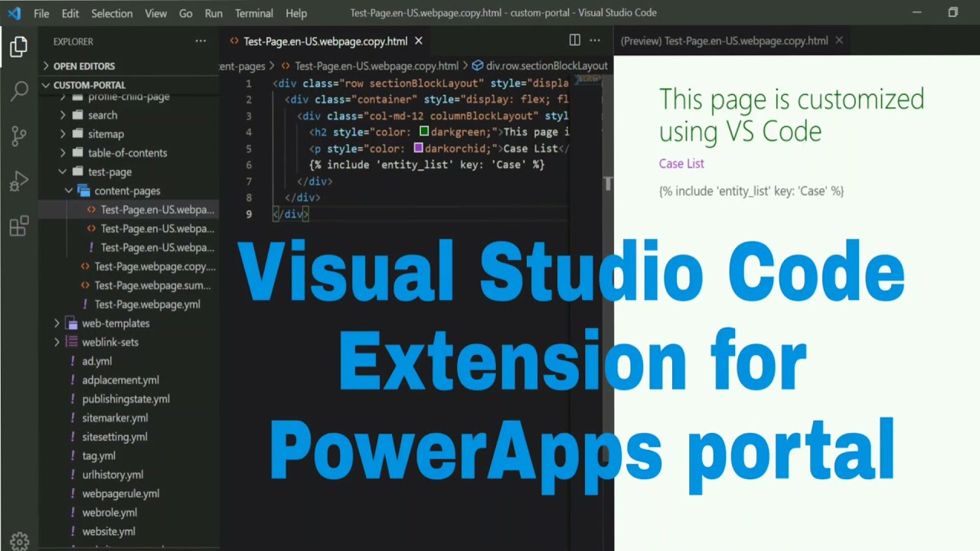980x551 pixels.
Task: Open the Extensions view
Action: click(19, 226)
